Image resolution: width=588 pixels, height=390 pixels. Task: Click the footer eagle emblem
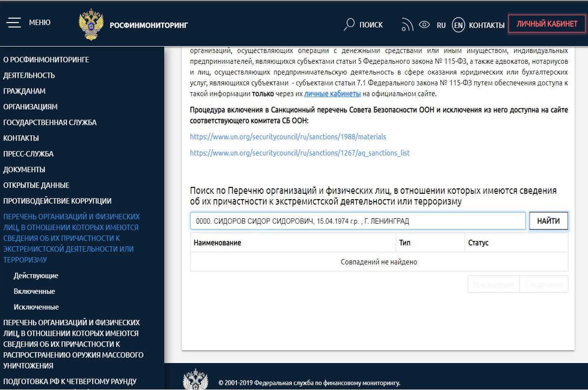point(195,380)
